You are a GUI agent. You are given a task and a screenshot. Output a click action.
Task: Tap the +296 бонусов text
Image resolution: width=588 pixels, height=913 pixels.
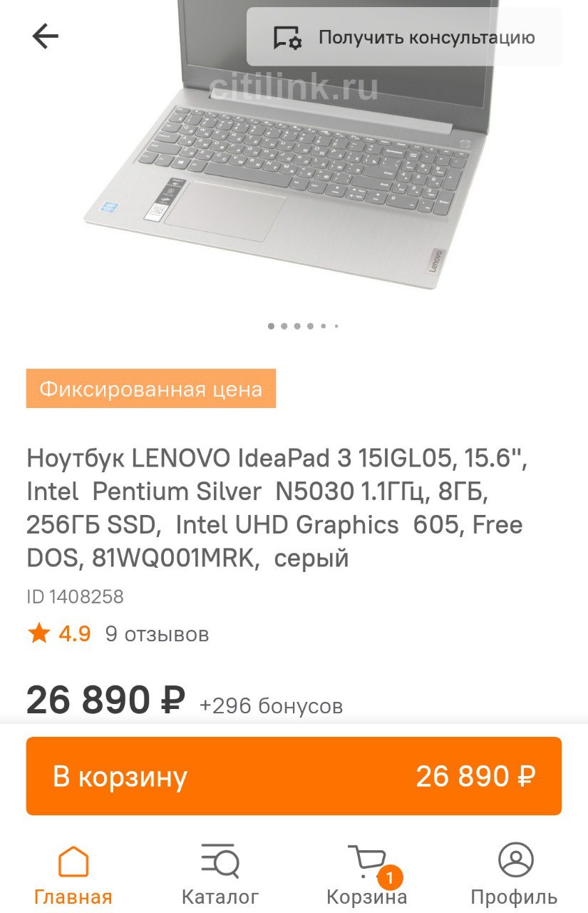click(271, 706)
